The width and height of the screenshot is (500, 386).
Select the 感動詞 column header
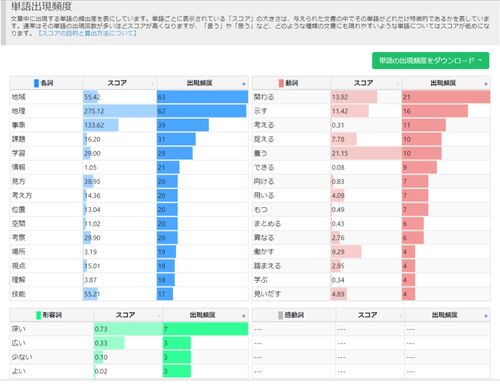click(x=294, y=315)
